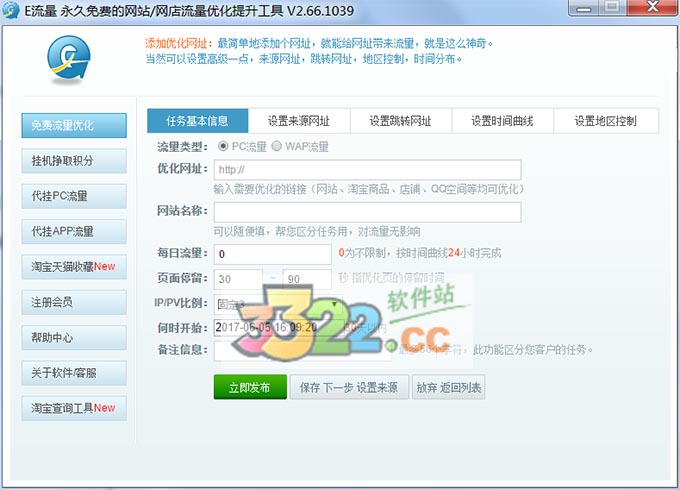Viewport: 680px width, 490px height.
Task: Open 淘宝天猫收藏 sidebar item
Action: coord(74,267)
